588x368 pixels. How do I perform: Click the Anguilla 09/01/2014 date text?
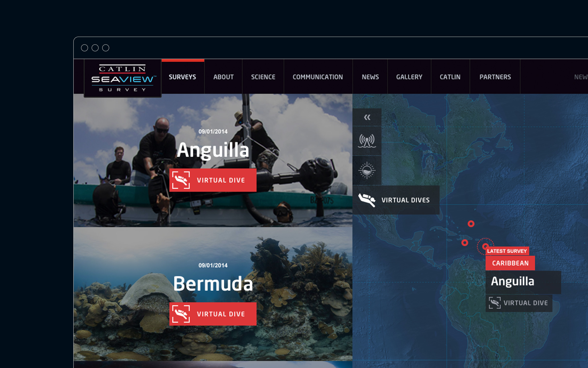(213, 132)
